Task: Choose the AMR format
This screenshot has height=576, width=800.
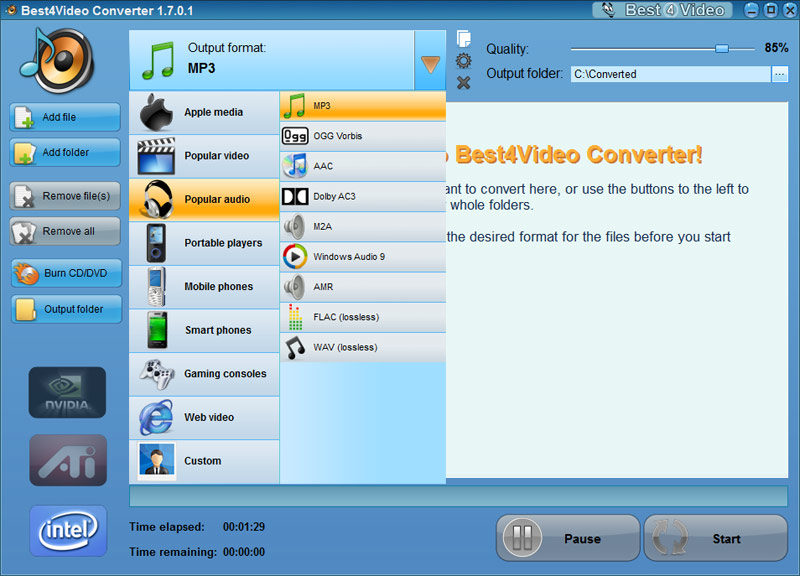Action: (363, 287)
